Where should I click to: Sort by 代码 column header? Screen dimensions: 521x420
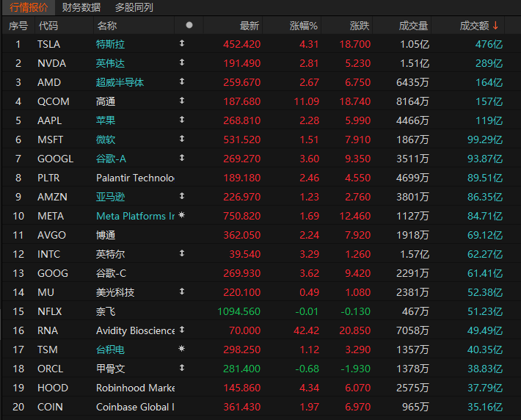click(x=48, y=26)
